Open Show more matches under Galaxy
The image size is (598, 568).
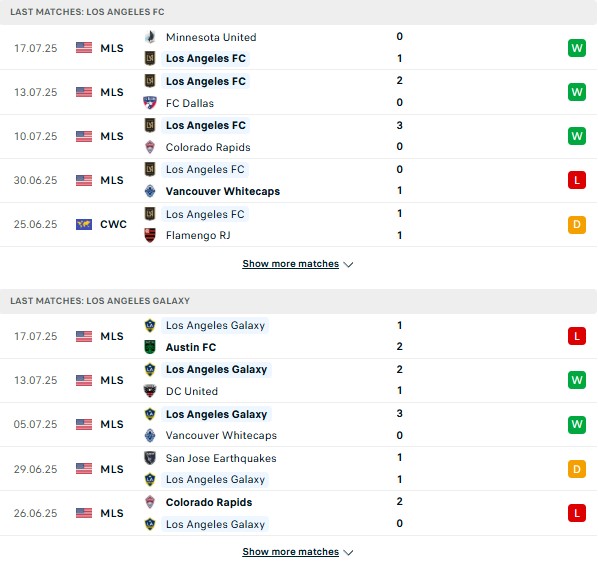point(291,552)
